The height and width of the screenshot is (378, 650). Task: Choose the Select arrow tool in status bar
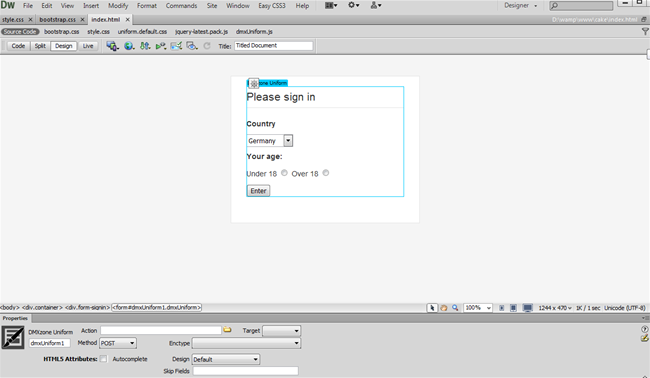432,308
